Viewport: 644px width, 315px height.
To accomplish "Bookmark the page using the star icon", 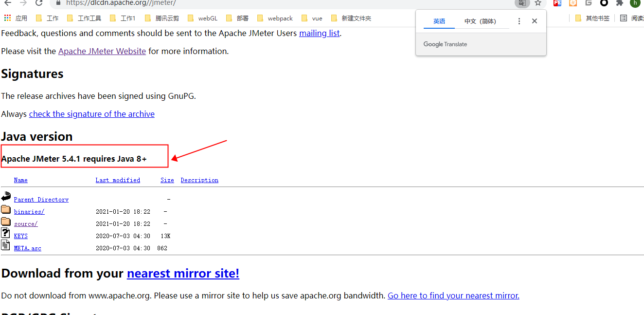I will pyautogui.click(x=538, y=3).
